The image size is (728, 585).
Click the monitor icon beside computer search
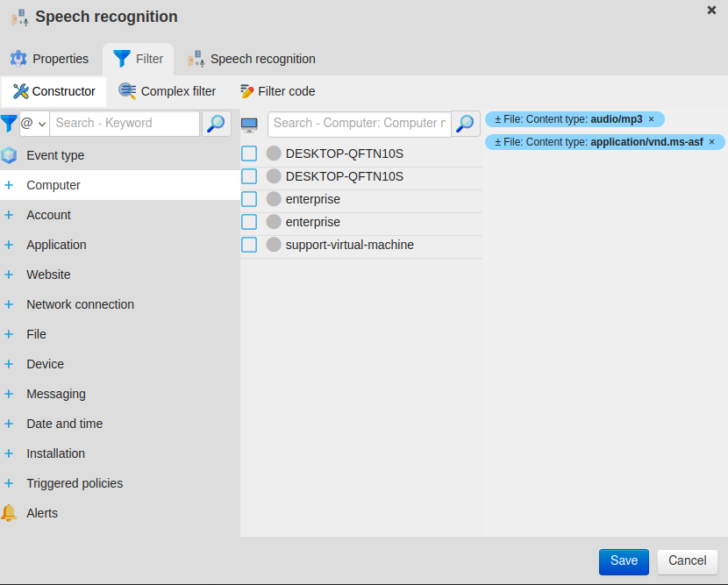pyautogui.click(x=250, y=125)
